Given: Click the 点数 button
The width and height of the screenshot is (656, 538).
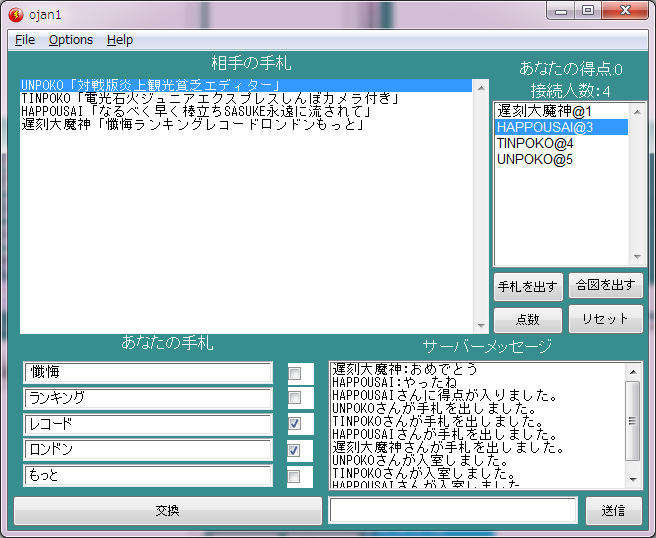Looking at the screenshot, I should pos(527,320).
